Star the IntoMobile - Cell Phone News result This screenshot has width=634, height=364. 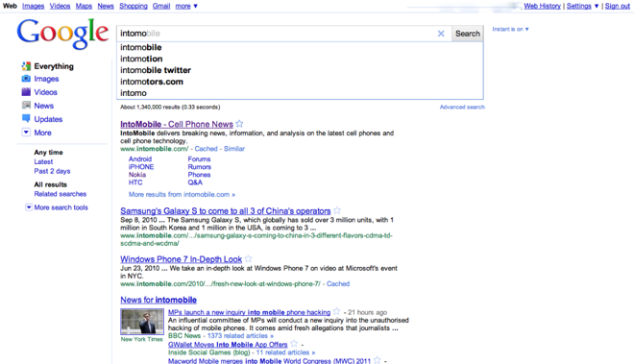click(239, 123)
